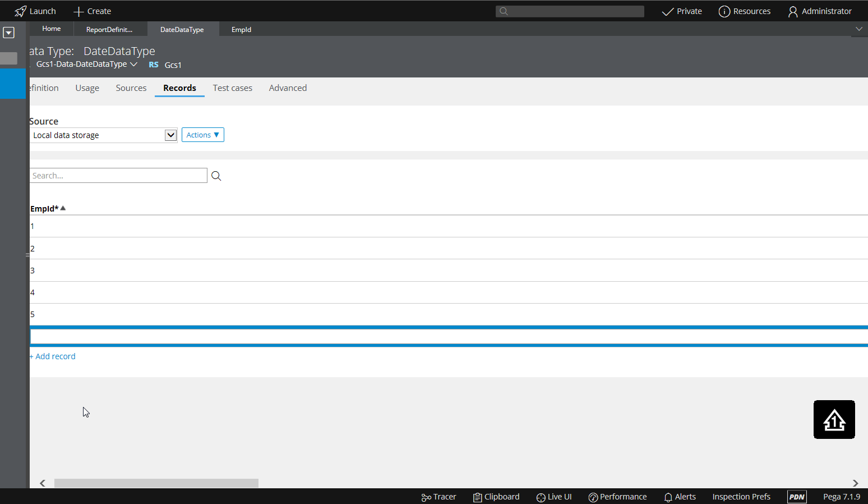Click the Create plus icon
Viewport: 868px width, 504px height.
tap(79, 11)
